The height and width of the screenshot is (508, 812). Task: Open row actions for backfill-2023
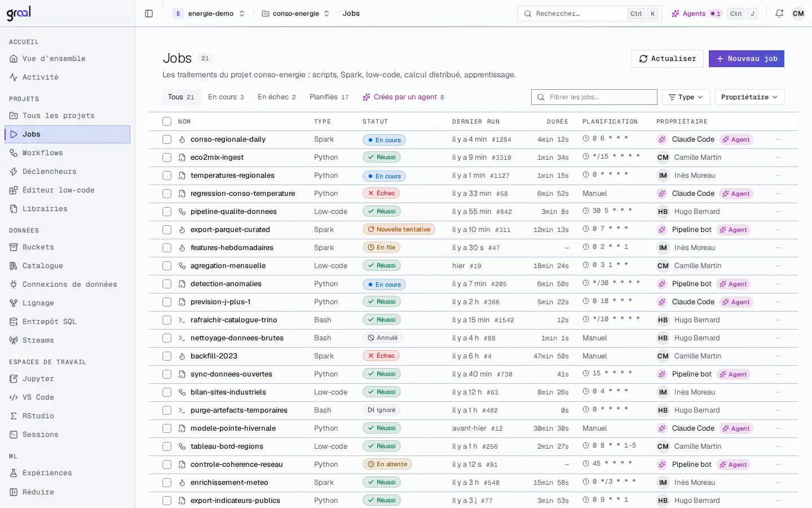(778, 356)
